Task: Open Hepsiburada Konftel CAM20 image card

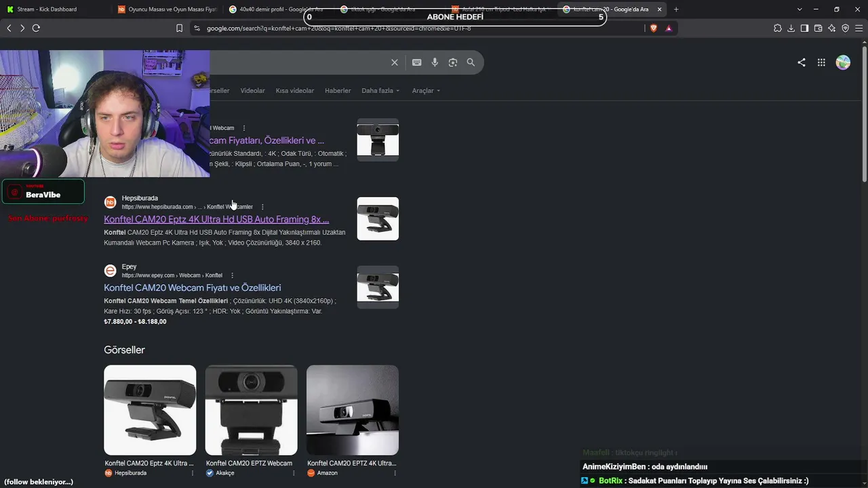Action: [150, 410]
